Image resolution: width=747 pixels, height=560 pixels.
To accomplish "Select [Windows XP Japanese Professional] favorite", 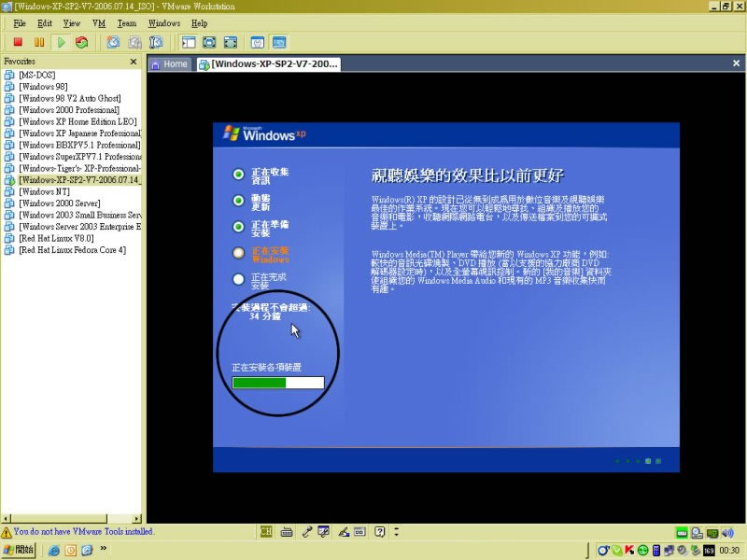I will pos(80,133).
